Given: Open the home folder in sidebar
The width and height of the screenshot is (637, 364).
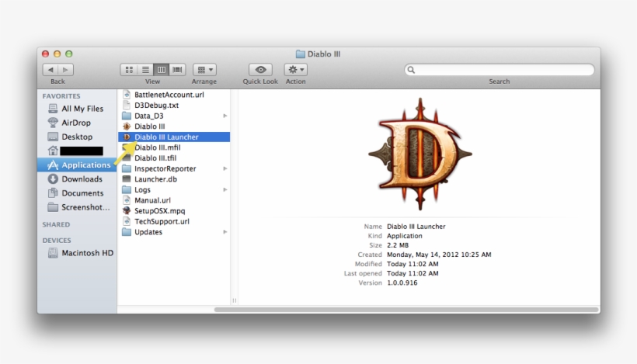Looking at the screenshot, I should click(x=77, y=151).
